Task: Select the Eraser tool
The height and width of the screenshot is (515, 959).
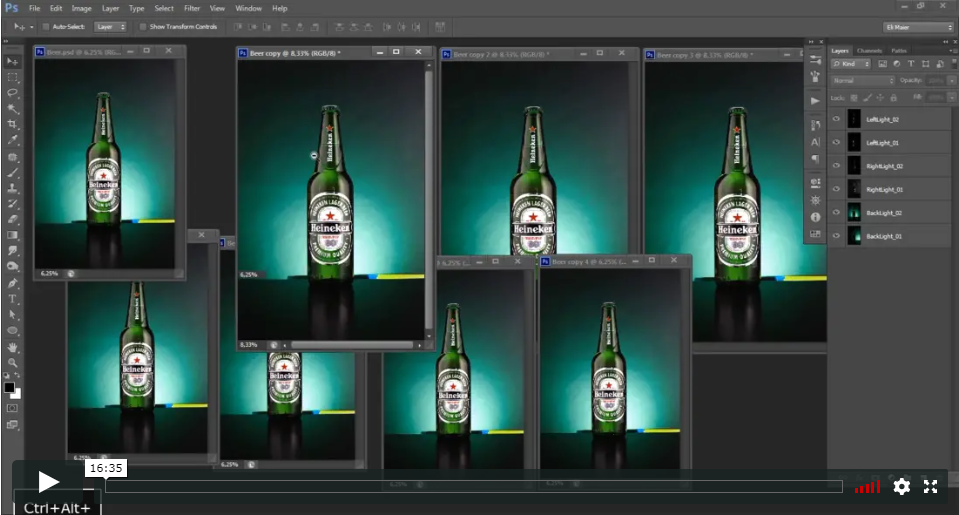Action: 12,220
